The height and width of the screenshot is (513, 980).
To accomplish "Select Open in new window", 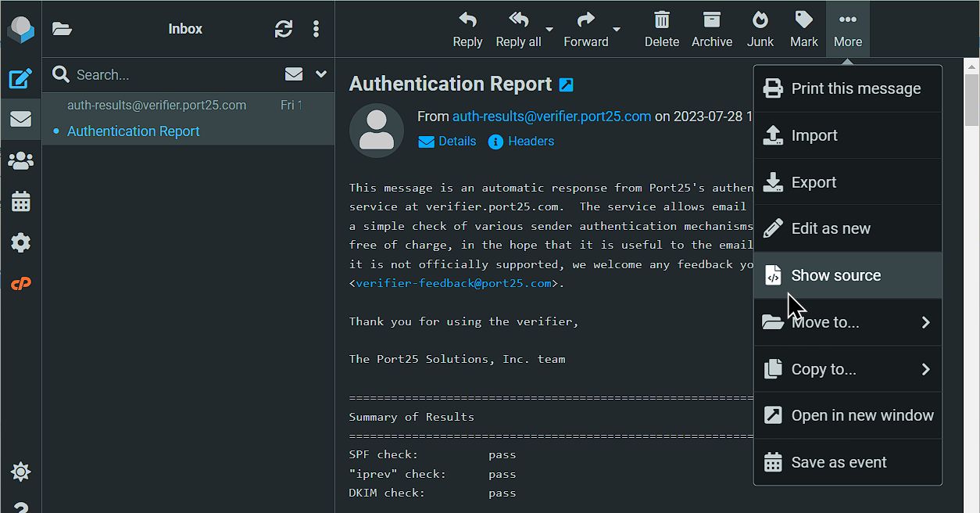I will point(848,415).
